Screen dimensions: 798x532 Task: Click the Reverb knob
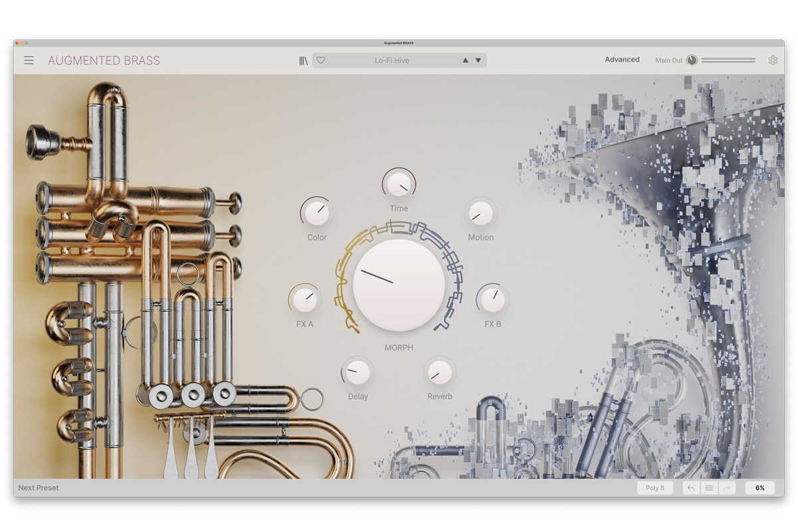coord(440,372)
